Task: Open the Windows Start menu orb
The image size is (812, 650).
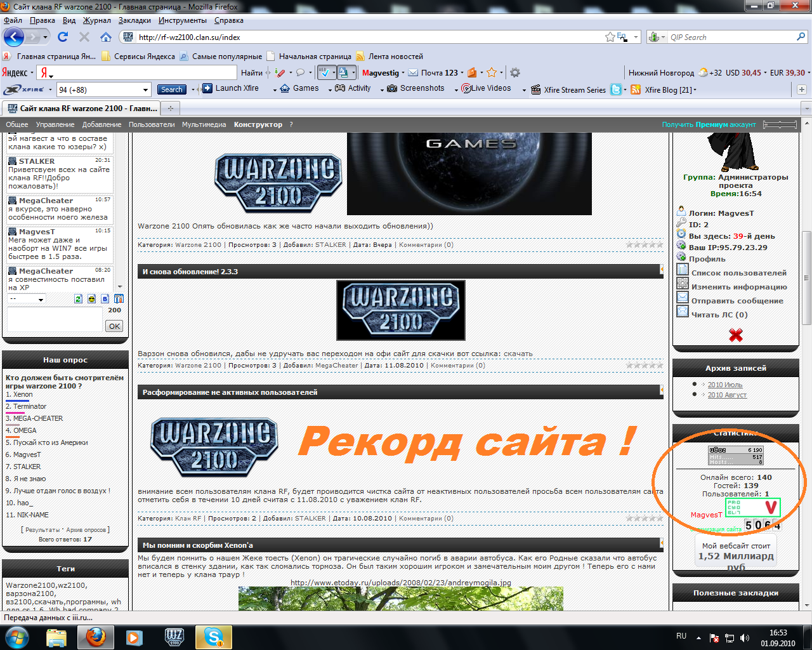Action: point(17,637)
